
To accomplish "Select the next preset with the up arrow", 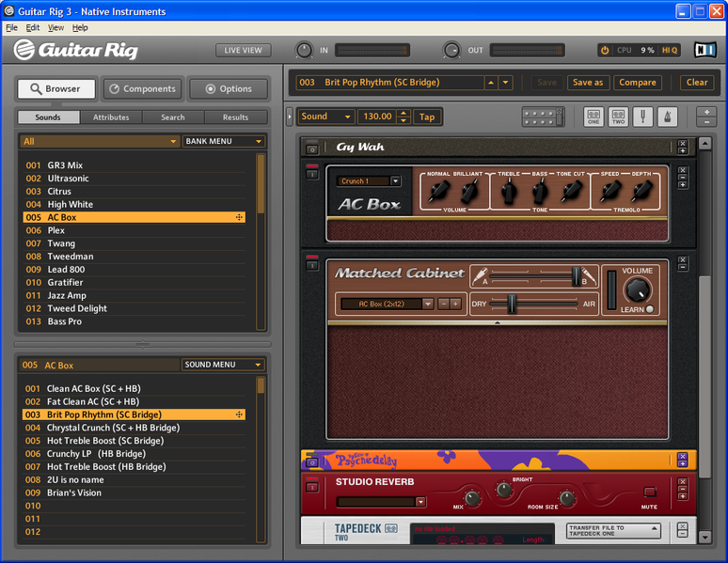I will pos(491,83).
